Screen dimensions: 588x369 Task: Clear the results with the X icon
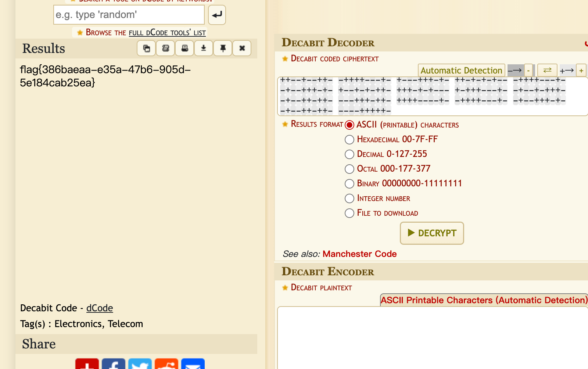point(242,48)
